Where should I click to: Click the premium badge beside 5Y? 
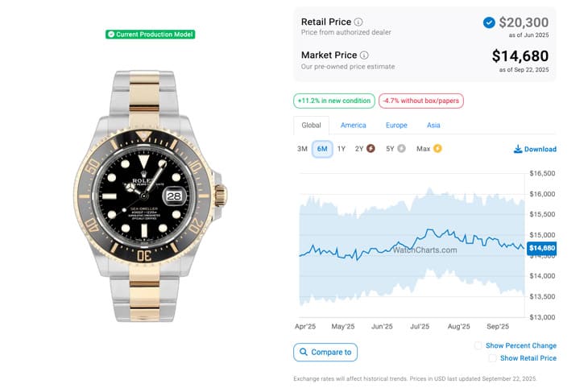401,149
